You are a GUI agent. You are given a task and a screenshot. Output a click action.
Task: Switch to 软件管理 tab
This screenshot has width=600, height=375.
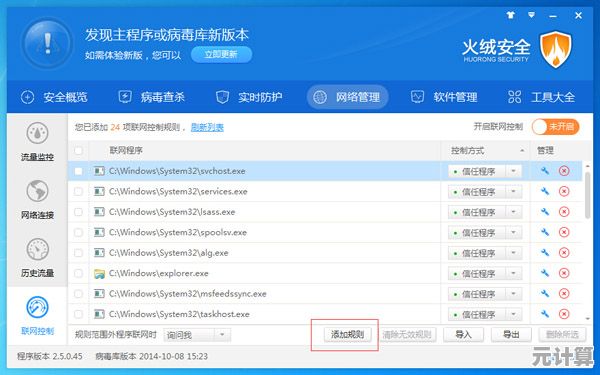click(x=444, y=97)
